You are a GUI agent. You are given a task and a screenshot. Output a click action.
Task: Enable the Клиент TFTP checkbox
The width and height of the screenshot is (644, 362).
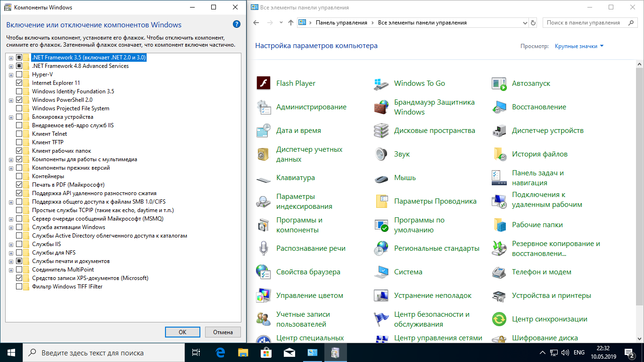(x=19, y=142)
